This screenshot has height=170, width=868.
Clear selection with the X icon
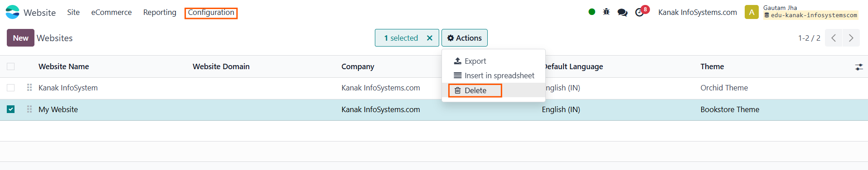pyautogui.click(x=430, y=38)
